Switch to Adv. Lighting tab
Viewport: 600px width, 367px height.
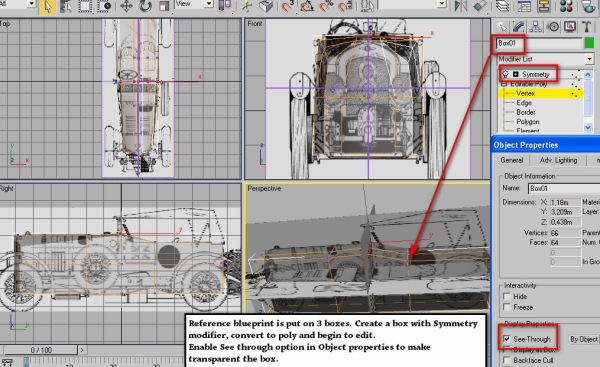pos(558,160)
